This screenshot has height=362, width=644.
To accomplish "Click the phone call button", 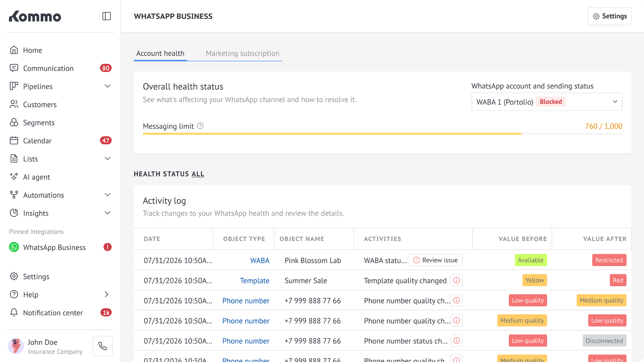I will pyautogui.click(x=103, y=346).
